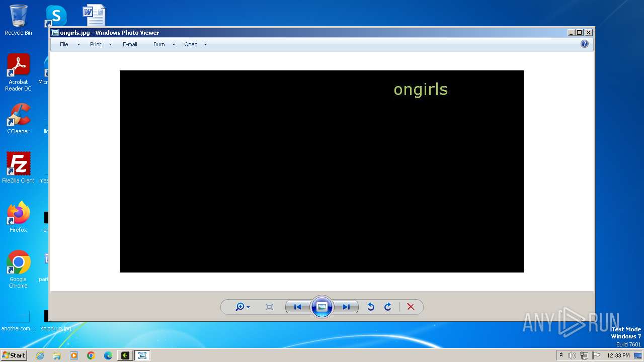This screenshot has height=362, width=644.
Task: Select the Firefox desktop shortcut
Action: pyautogui.click(x=18, y=217)
